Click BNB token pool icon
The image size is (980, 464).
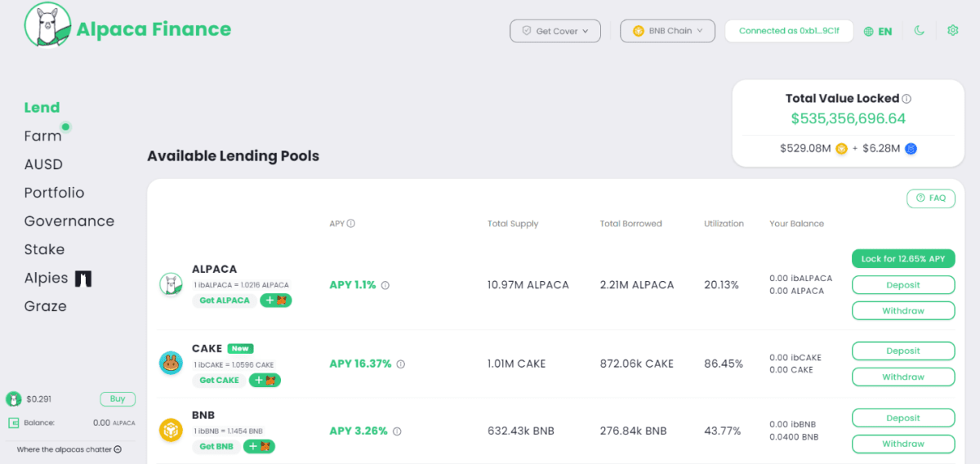click(171, 430)
